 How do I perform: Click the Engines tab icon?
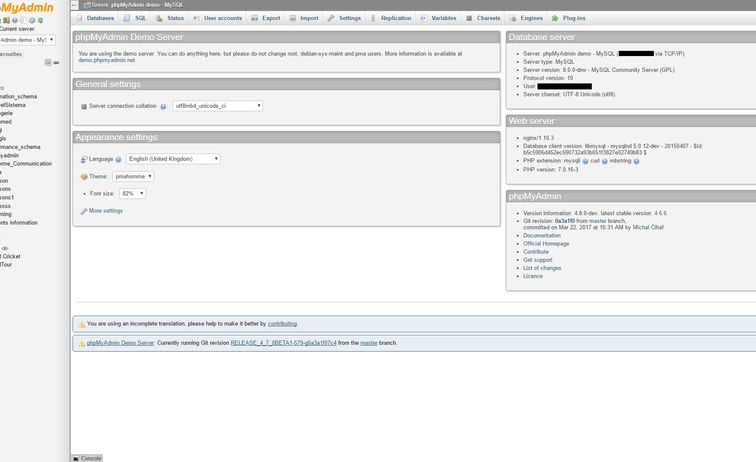pyautogui.click(x=513, y=18)
